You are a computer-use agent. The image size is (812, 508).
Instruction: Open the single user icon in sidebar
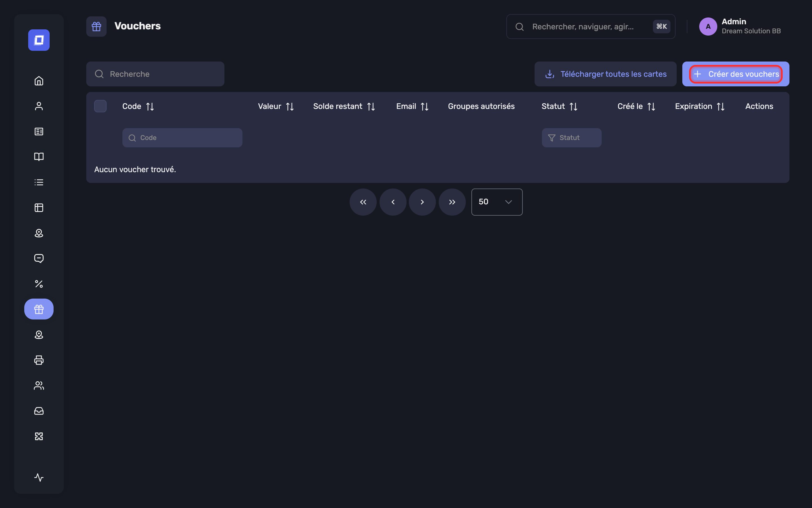click(39, 106)
